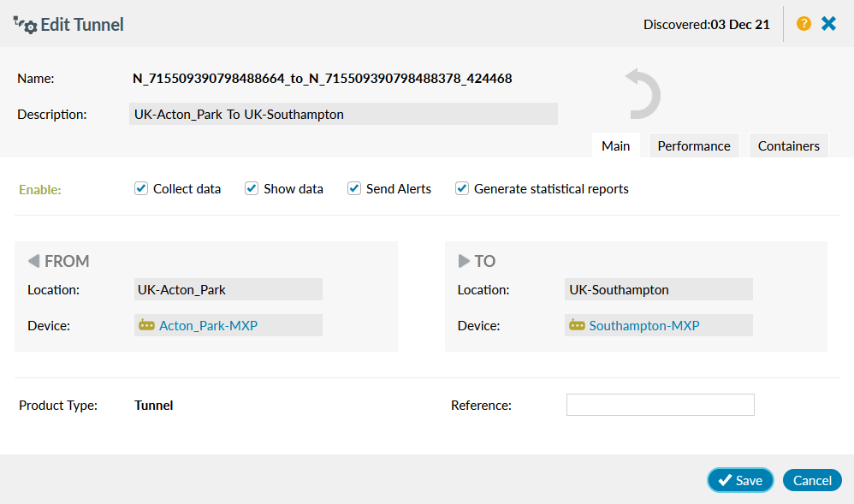Disable the Send Alerts checkbox
Screen dimensions: 854x504
(x=354, y=188)
